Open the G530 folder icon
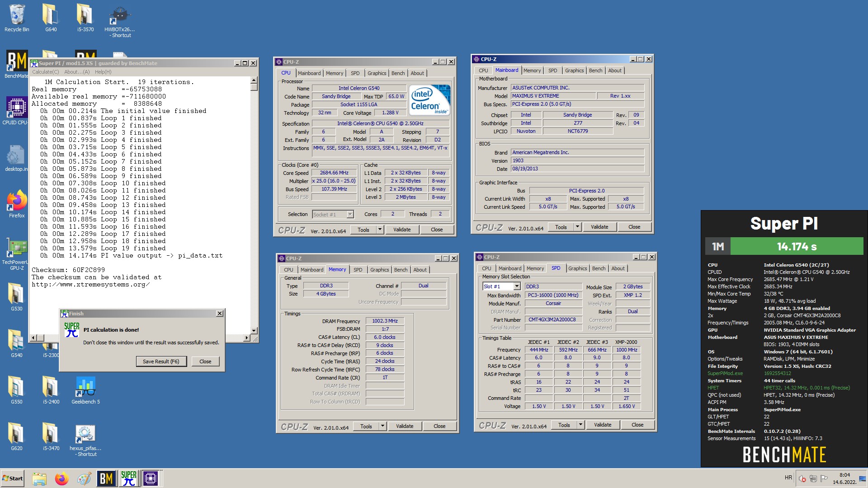Image resolution: width=868 pixels, height=488 pixels. (17, 297)
